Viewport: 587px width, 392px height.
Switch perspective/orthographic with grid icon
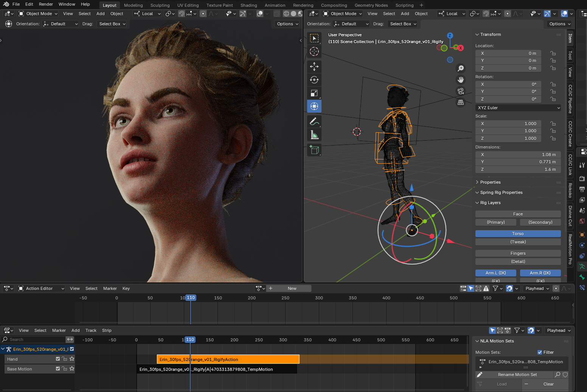coord(461,102)
